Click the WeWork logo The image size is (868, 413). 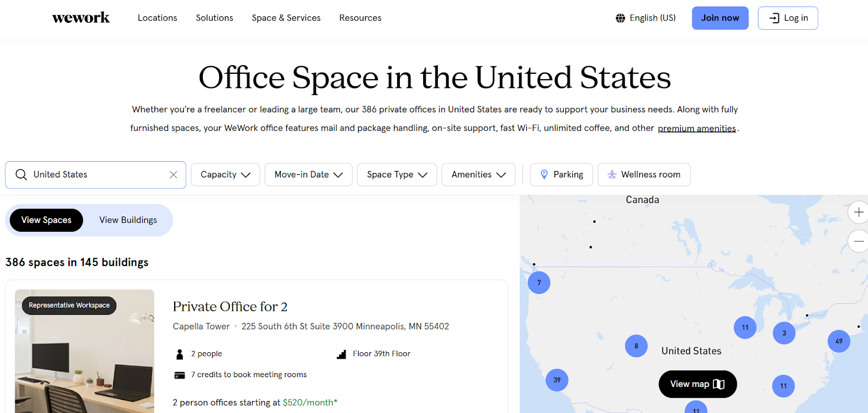click(x=81, y=18)
